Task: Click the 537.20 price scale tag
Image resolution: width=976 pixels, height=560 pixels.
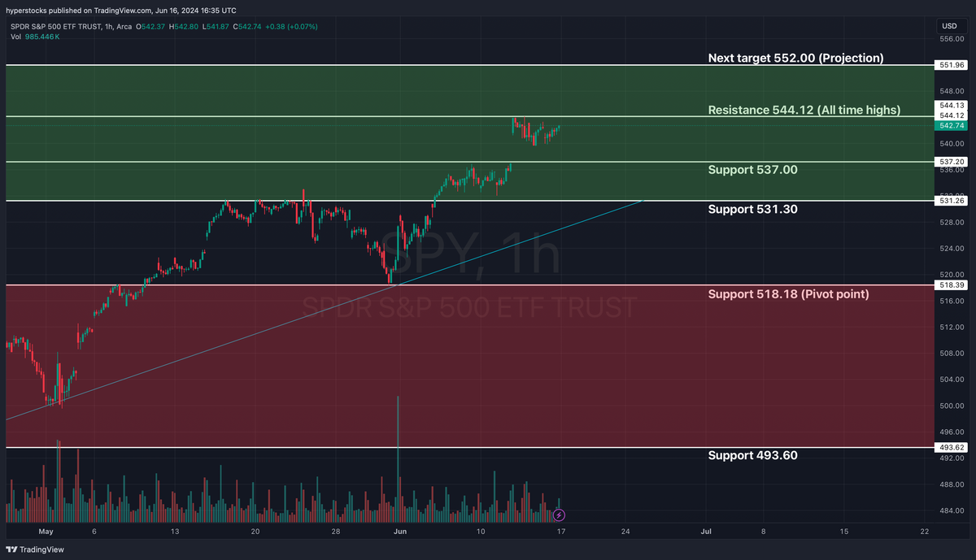Action: (x=950, y=162)
